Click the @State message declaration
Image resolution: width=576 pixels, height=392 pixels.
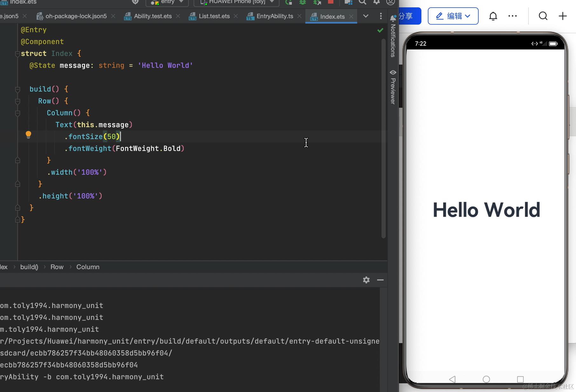[x=111, y=65]
